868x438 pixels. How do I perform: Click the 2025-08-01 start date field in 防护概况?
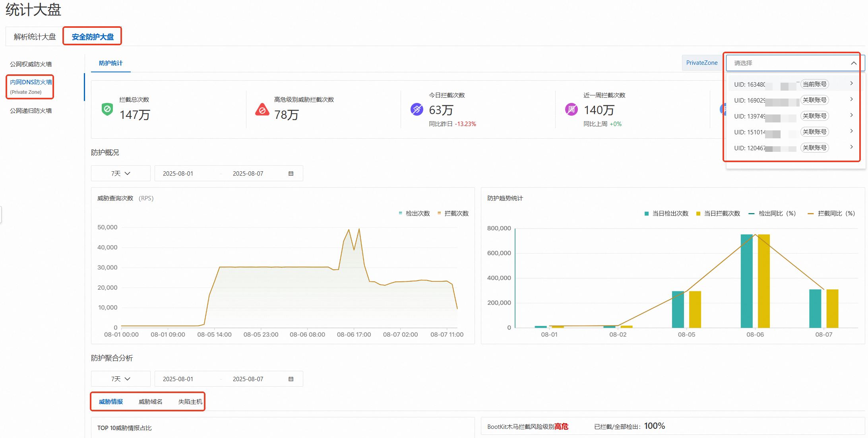(178, 174)
